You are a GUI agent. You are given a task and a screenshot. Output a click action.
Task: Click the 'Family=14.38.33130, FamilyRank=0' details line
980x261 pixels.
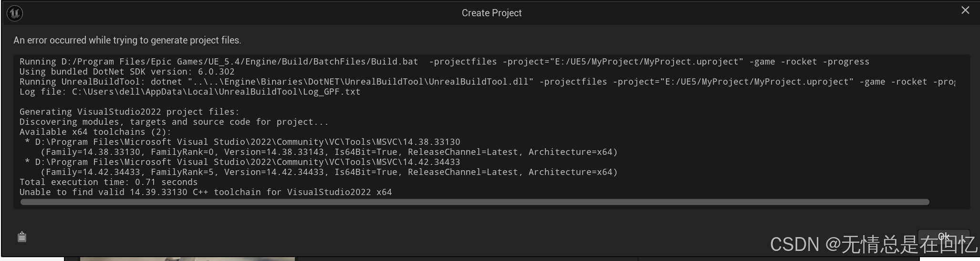pos(329,152)
